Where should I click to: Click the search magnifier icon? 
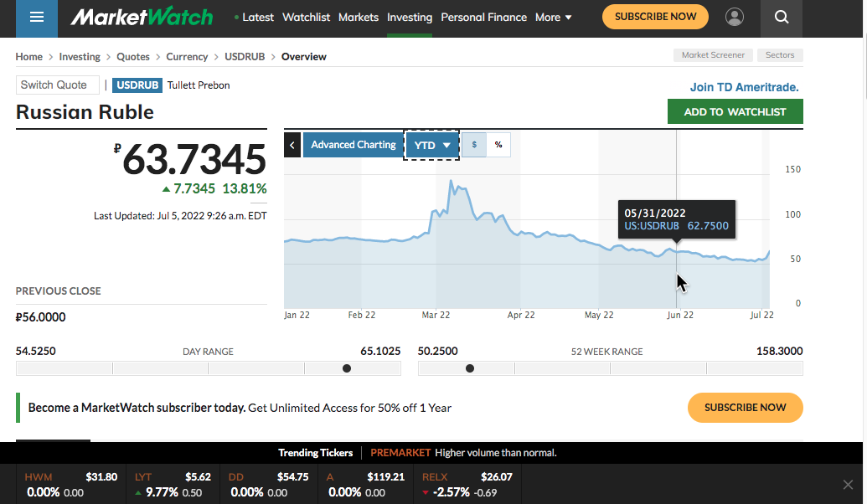point(781,18)
